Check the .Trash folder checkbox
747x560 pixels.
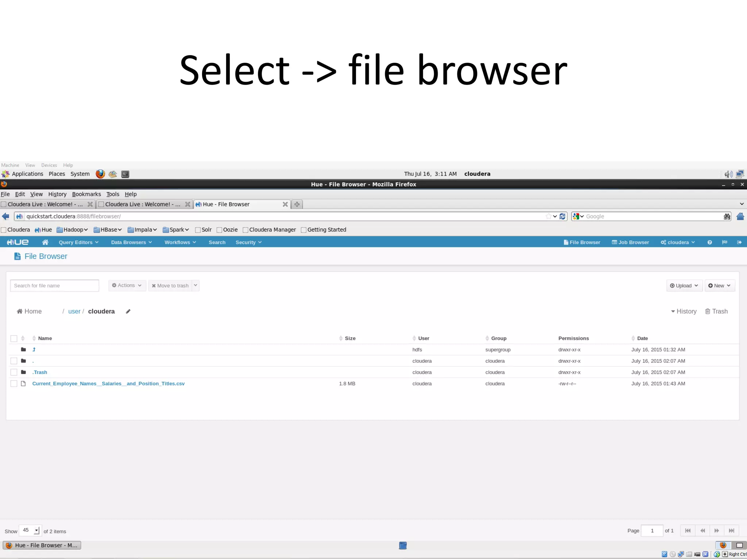(x=14, y=372)
